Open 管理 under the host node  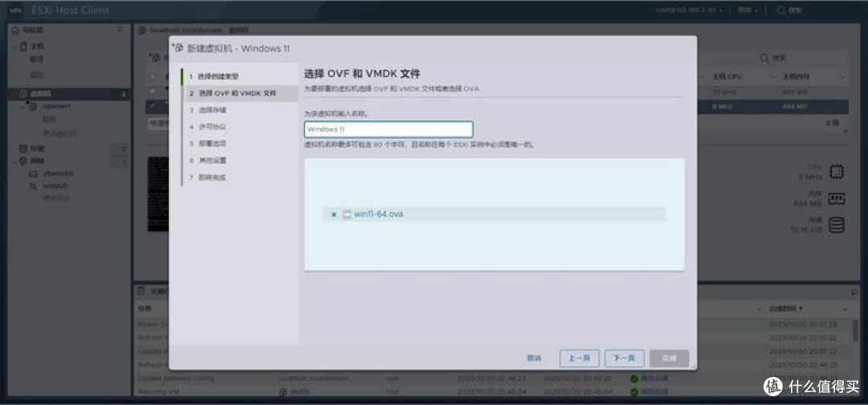[36, 59]
